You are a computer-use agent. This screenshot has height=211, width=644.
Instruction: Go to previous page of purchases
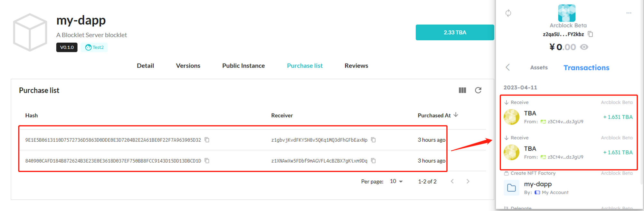tap(452, 181)
